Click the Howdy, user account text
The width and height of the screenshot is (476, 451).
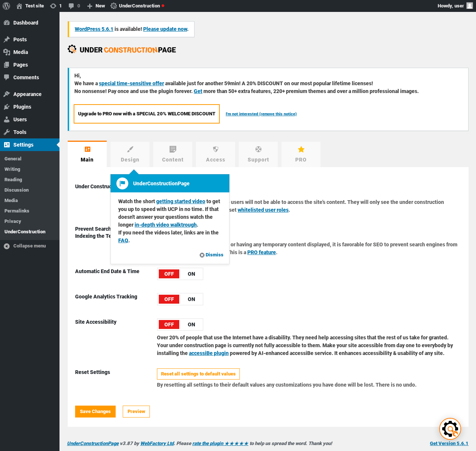point(451,6)
